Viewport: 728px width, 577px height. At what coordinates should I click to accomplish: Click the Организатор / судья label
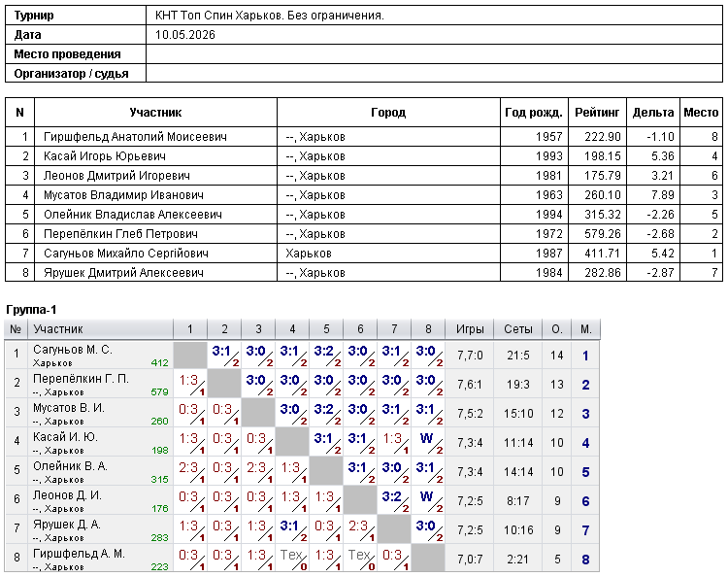pyautogui.click(x=71, y=74)
